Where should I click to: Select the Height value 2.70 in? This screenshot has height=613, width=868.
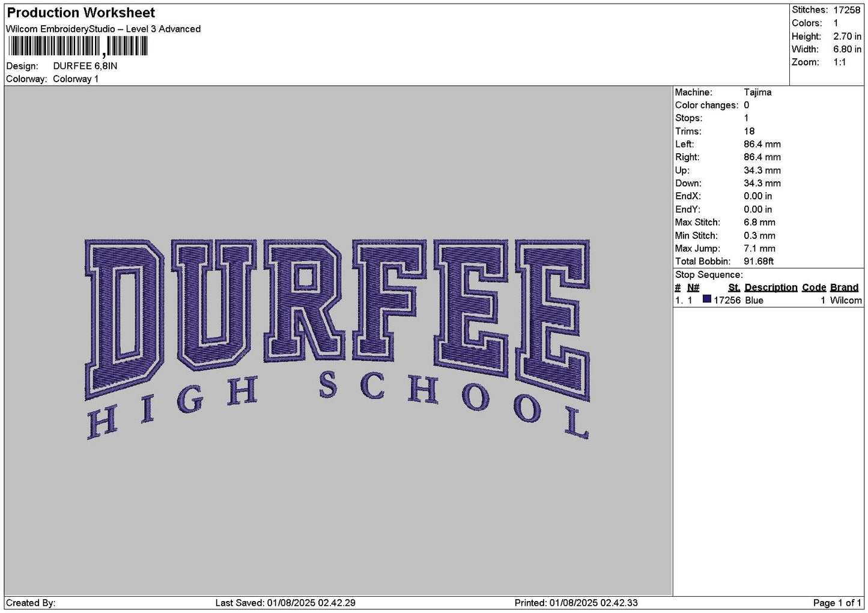pos(847,37)
